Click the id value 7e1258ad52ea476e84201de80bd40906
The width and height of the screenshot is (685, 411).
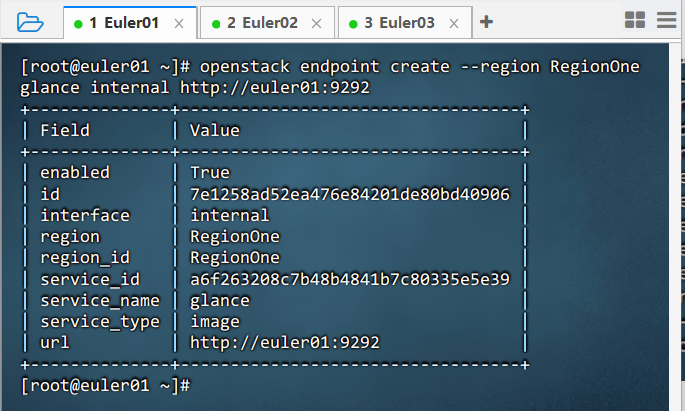coord(350,194)
